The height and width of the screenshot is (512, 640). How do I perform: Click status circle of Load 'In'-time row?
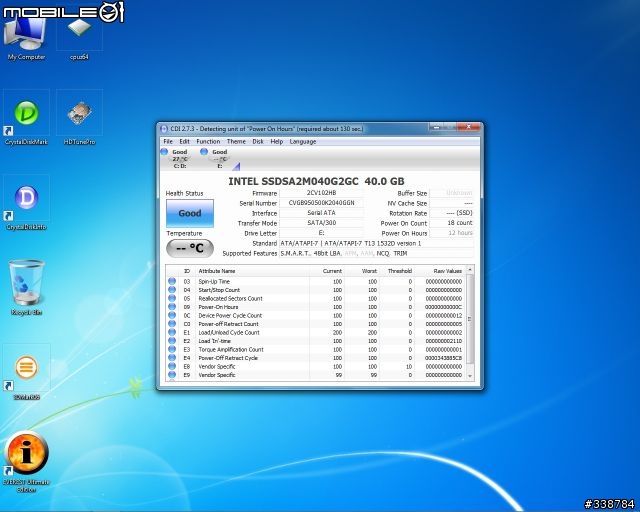(x=172, y=341)
